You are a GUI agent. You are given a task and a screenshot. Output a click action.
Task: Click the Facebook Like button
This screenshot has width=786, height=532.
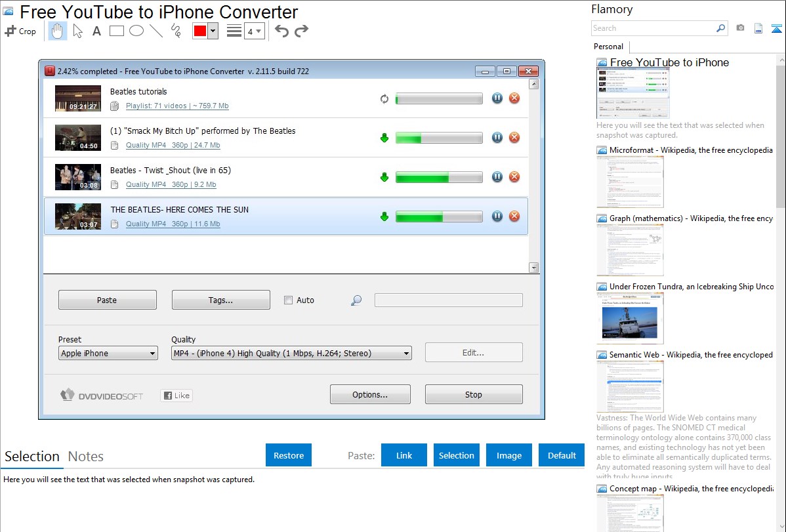[x=176, y=395]
